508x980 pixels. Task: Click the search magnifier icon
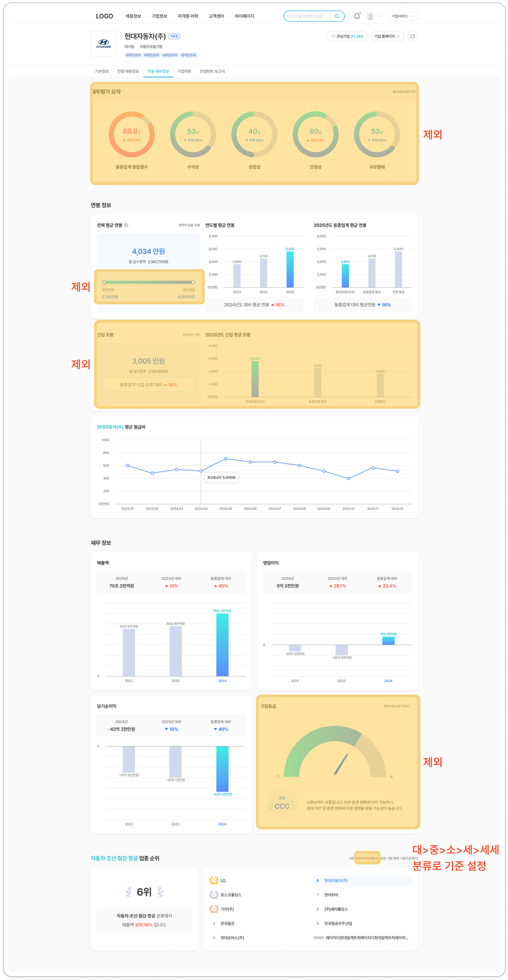coord(337,16)
